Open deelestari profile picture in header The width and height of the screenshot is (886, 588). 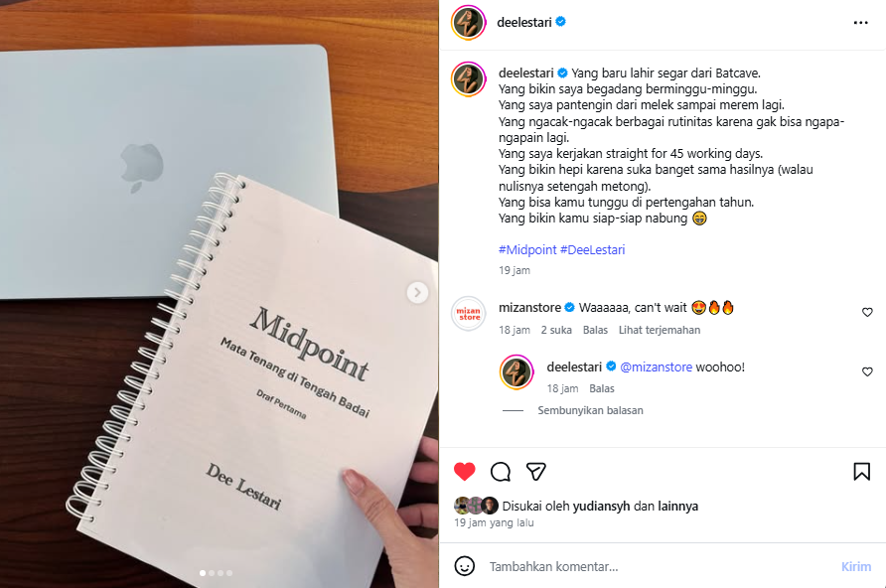tap(469, 23)
